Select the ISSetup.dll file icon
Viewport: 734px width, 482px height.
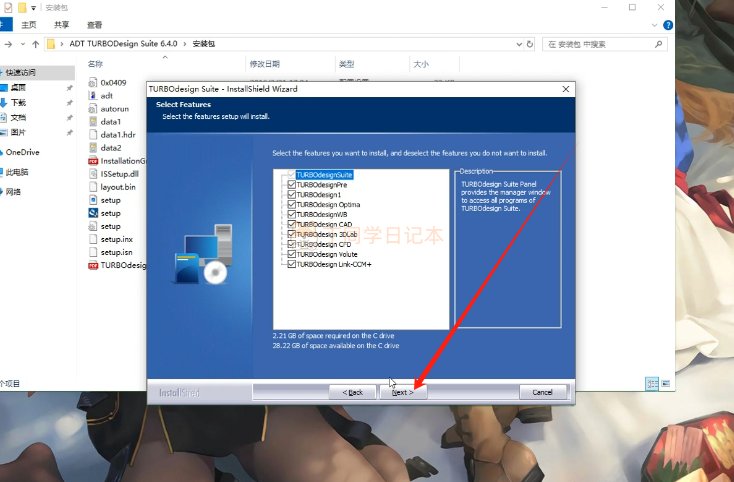point(93,174)
